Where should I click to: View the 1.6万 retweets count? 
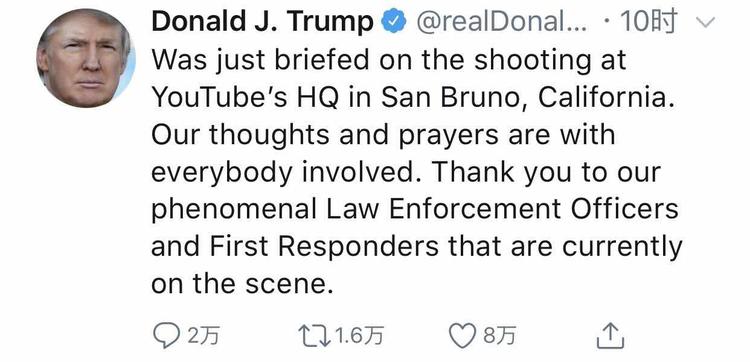(359, 336)
